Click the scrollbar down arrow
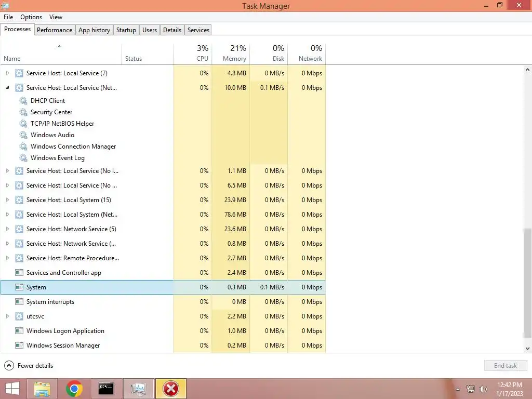This screenshot has width=532, height=399. (527, 349)
